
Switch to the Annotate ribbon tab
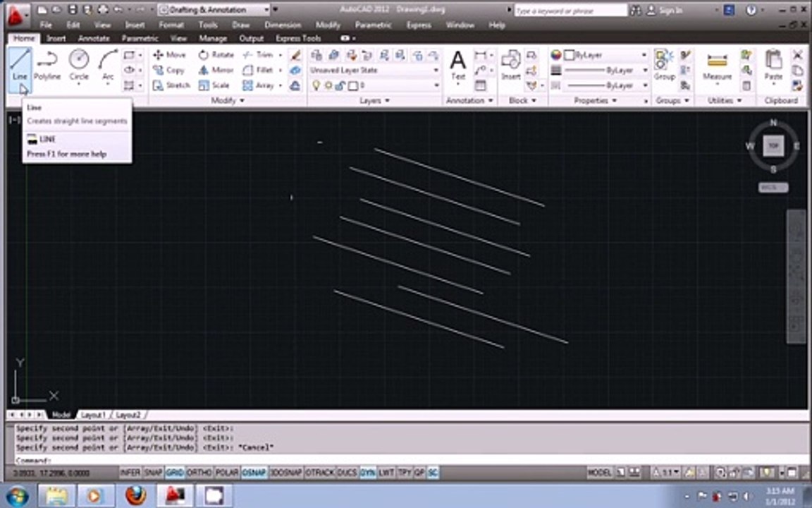tap(94, 38)
